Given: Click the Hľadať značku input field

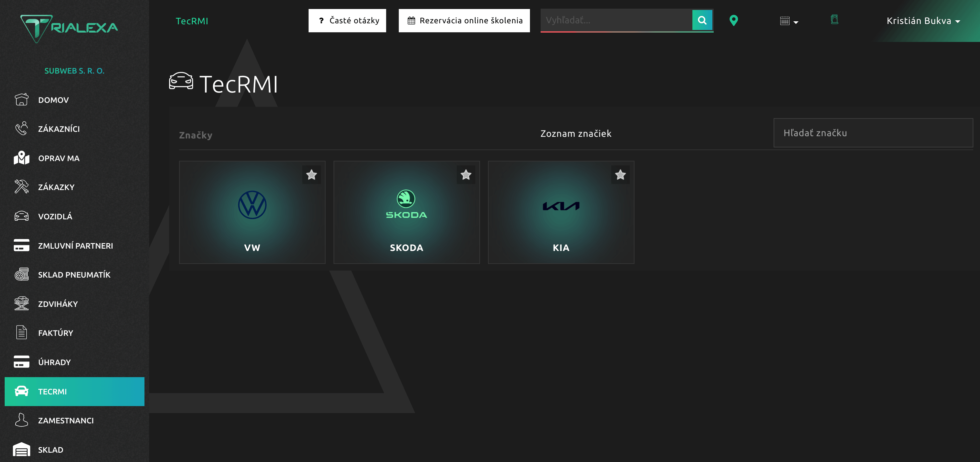Looking at the screenshot, I should [873, 133].
